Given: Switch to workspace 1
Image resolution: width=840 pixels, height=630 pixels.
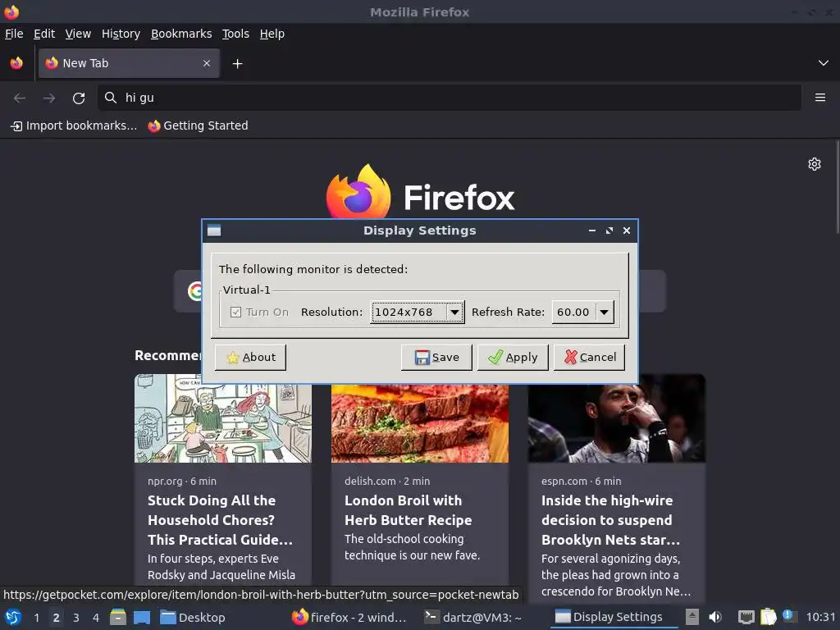Looking at the screenshot, I should (x=36, y=618).
